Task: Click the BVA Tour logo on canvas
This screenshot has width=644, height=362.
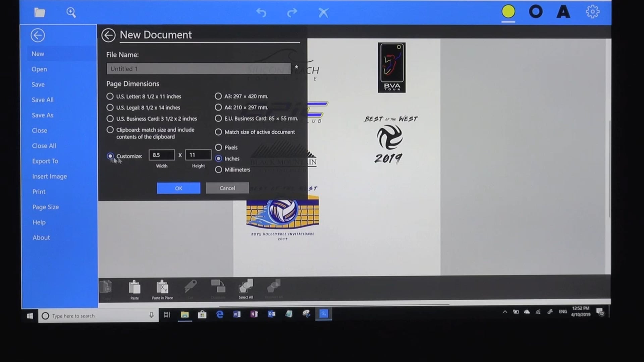Action: (x=391, y=67)
